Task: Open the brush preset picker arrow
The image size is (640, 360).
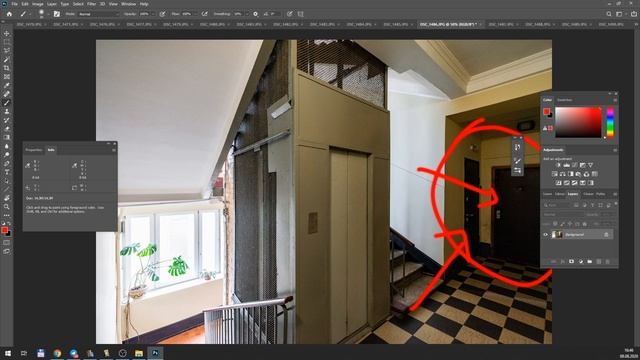Action: click(48, 14)
